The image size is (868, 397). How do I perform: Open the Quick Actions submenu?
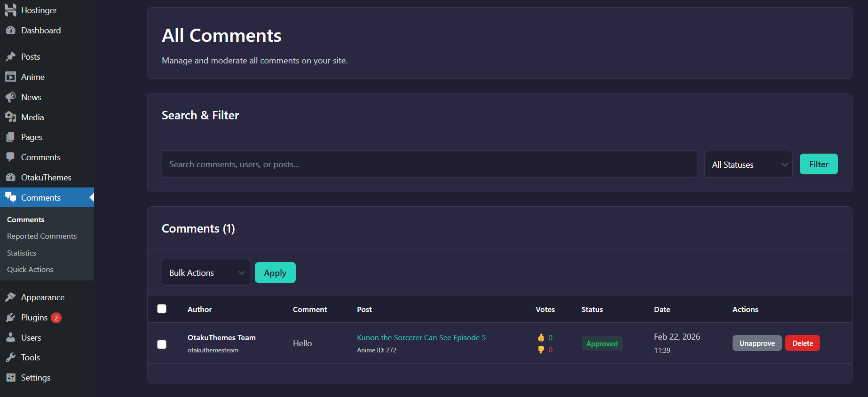click(30, 270)
